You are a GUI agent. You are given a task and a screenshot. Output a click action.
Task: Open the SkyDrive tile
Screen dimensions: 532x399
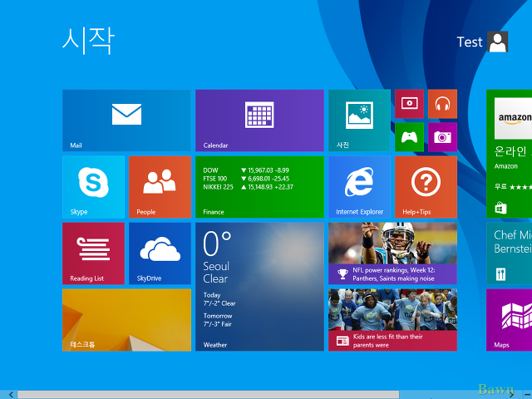coord(160,254)
